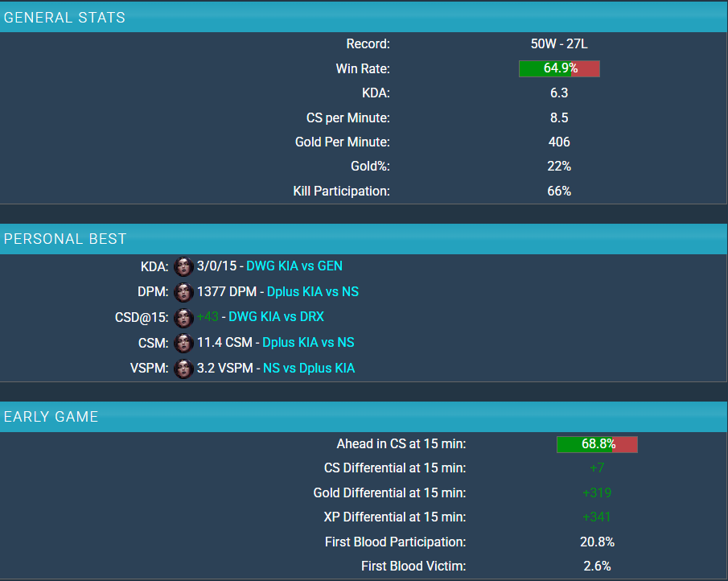The height and width of the screenshot is (581, 728).
Task: Click the 66% Kill Participation value
Action: [x=559, y=192]
